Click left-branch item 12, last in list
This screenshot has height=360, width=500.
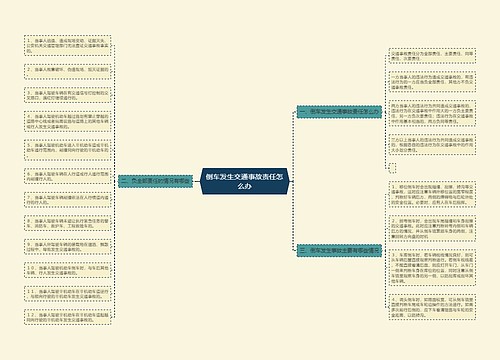click(x=68, y=317)
